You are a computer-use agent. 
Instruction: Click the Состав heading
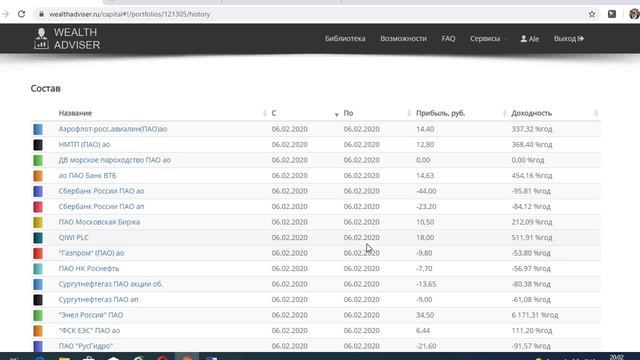[x=46, y=89]
